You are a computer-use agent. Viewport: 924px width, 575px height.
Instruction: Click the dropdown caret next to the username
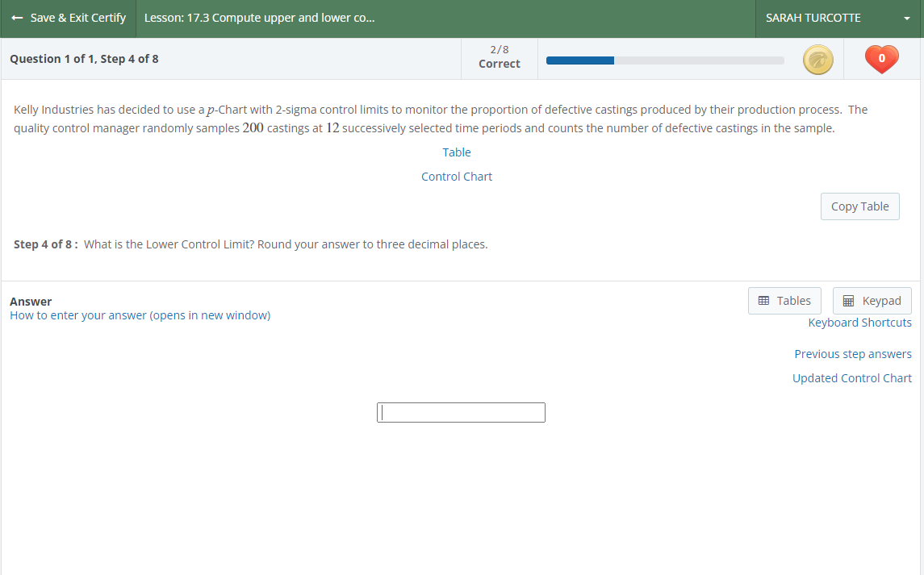pos(907,17)
